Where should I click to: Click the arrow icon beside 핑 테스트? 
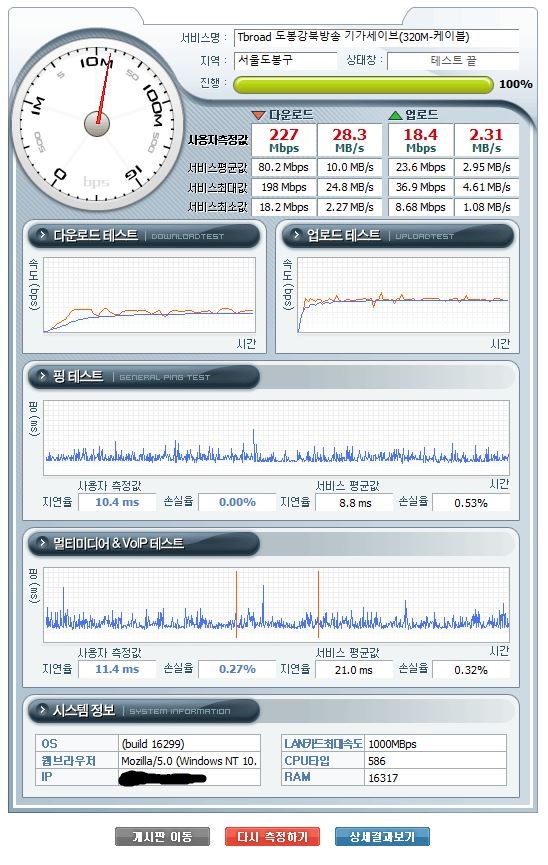pos(42,376)
